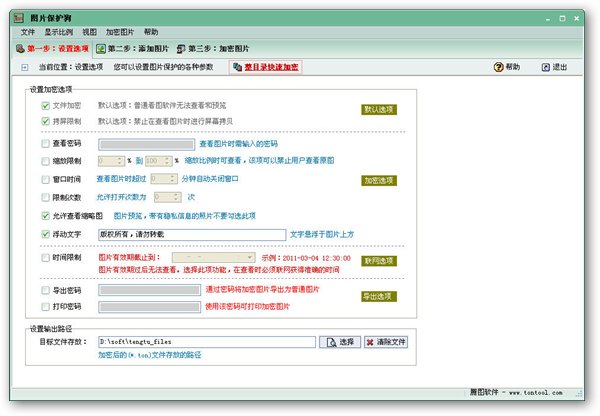Click the 联网选项 button

[379, 261]
